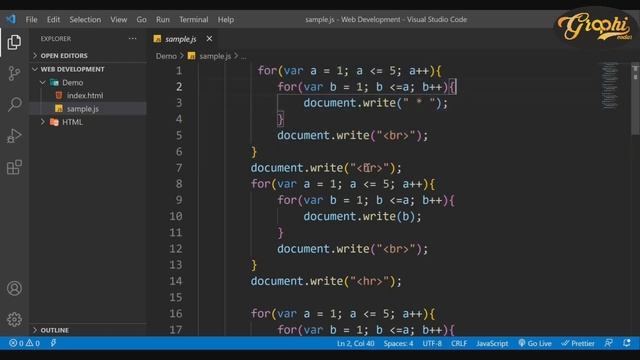Open Explorer more actions ellipsis

pyautogui.click(x=132, y=39)
